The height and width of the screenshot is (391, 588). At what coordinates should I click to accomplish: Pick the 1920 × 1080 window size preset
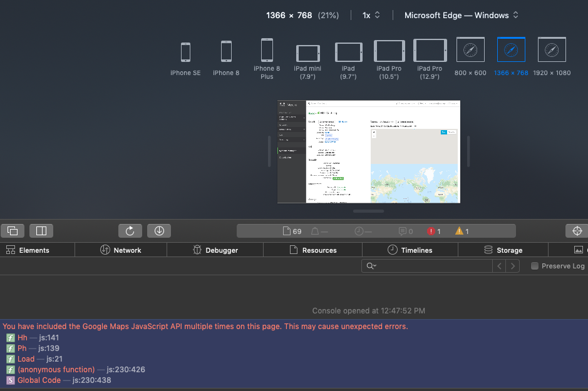552,50
